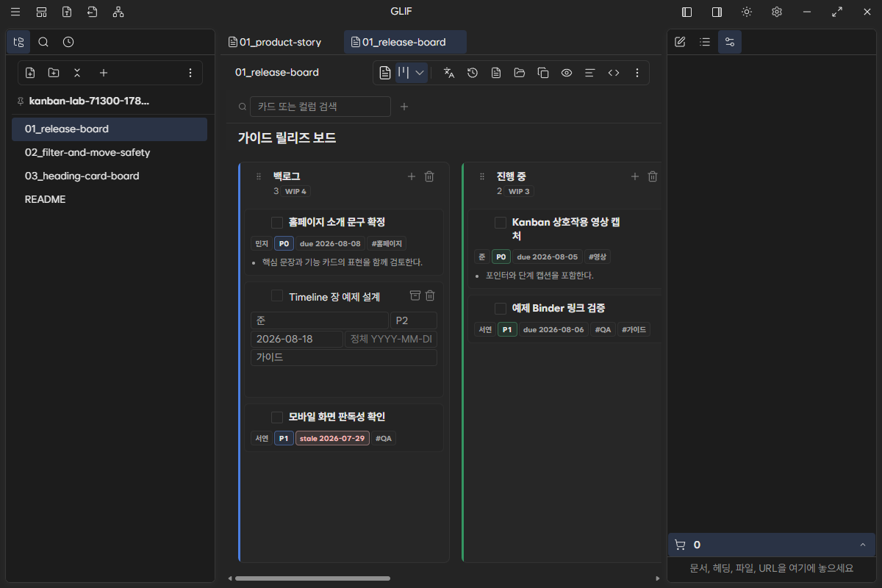The height and width of the screenshot is (588, 882).
Task: Archive the Timeline 장 예제 설계 card
Action: [x=415, y=295]
